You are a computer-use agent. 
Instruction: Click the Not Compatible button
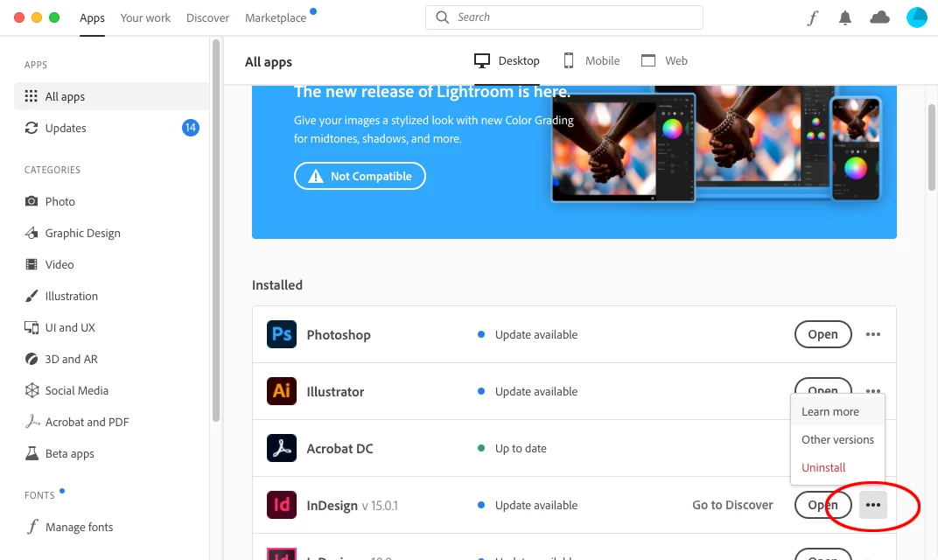(360, 176)
